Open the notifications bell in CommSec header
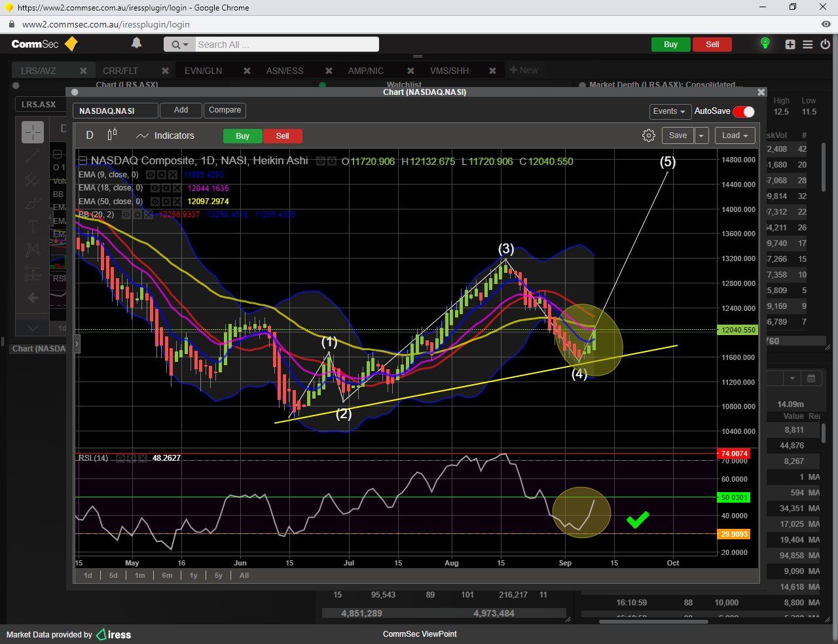 (x=136, y=43)
